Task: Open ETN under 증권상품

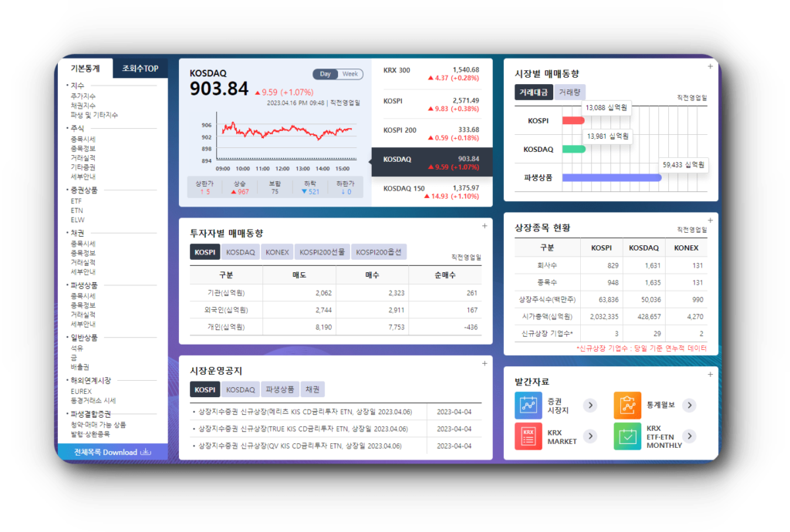Action: click(76, 210)
